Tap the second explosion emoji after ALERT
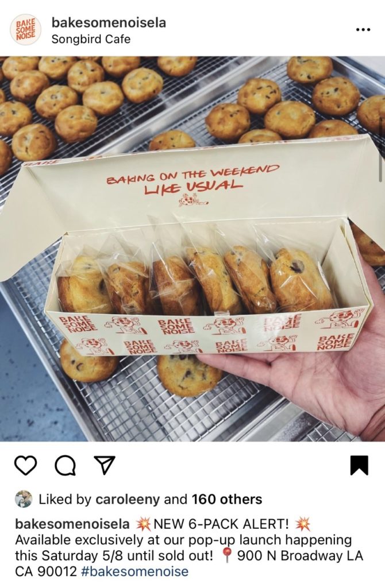This screenshot has height=588, width=385. [x=303, y=524]
